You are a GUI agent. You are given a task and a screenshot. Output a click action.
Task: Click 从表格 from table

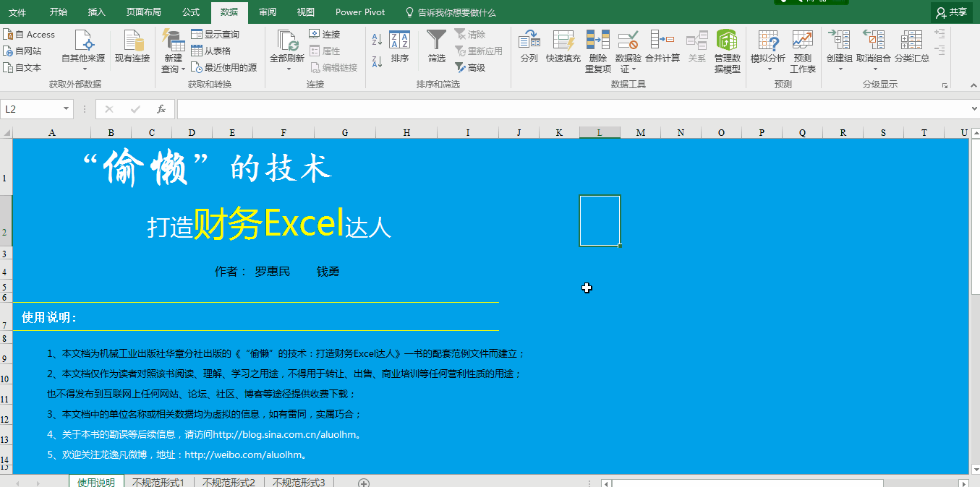[x=211, y=51]
